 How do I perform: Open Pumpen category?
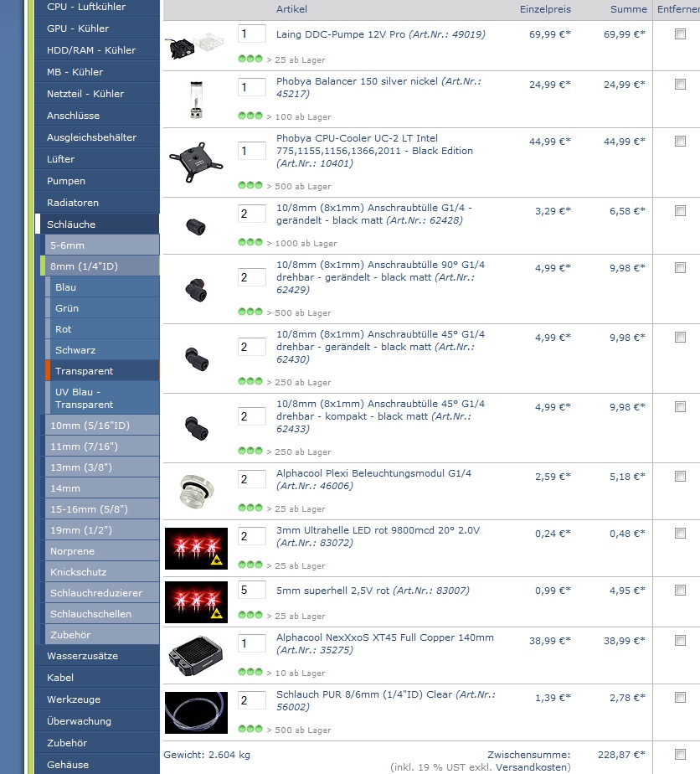click(x=97, y=181)
